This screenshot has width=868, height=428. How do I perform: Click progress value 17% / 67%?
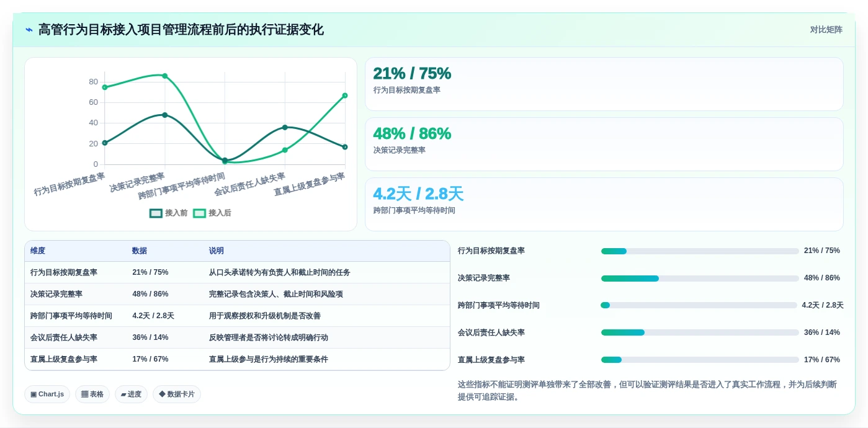coord(822,360)
